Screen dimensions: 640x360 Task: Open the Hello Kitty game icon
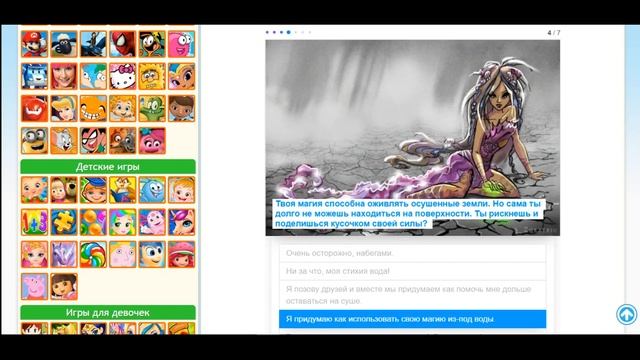122,76
